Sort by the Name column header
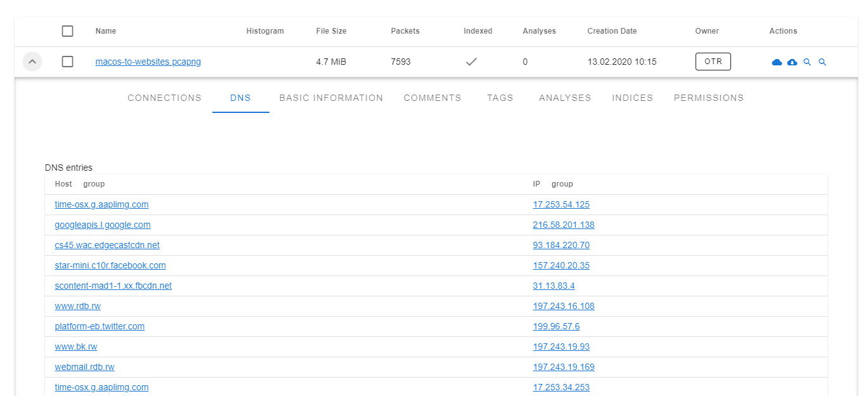Screen dimensions: 868x396 coord(106,31)
